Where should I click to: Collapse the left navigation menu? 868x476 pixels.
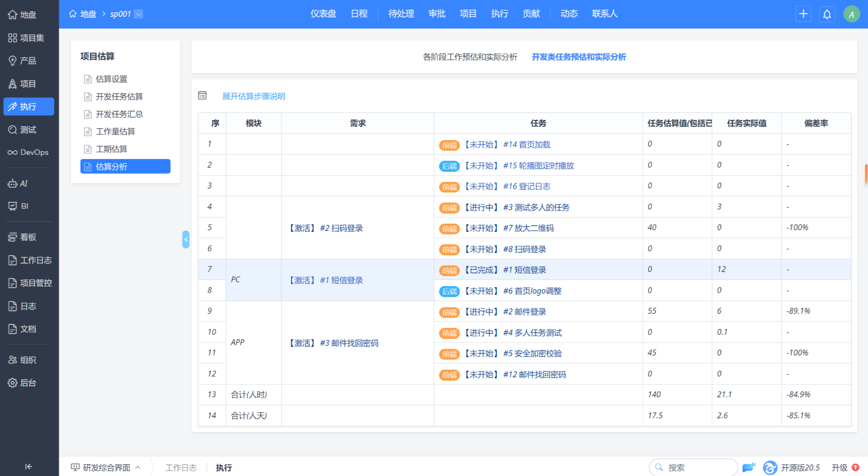pos(28,467)
